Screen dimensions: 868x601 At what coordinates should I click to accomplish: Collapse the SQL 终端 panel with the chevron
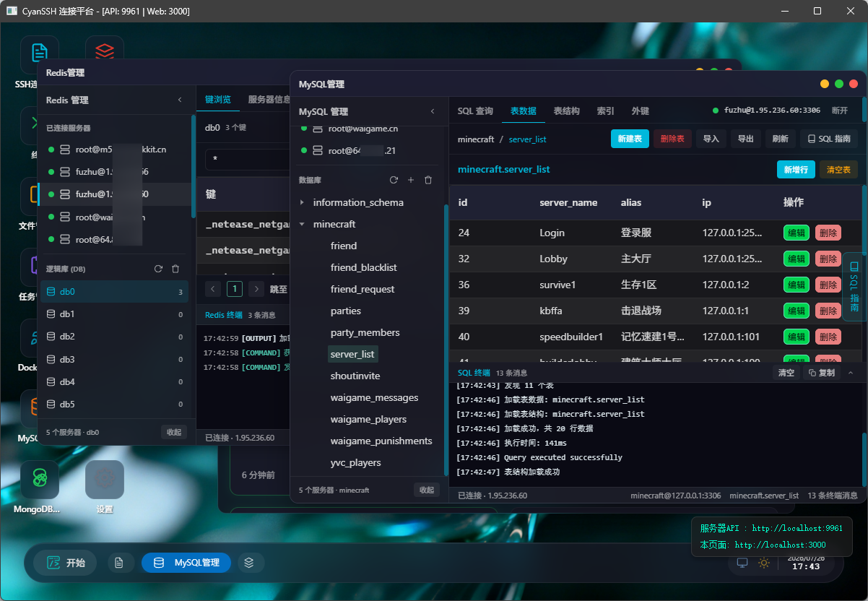pyautogui.click(x=851, y=373)
